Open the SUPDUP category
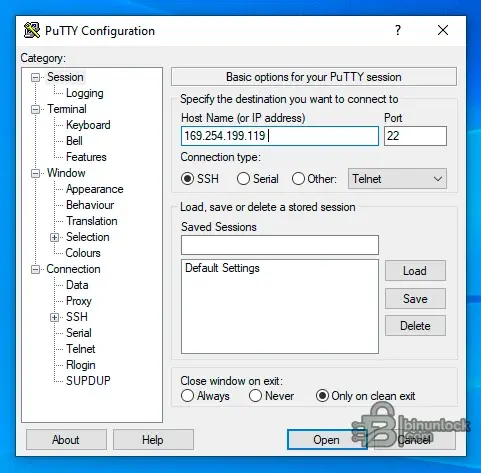Image resolution: width=481 pixels, height=473 pixels. pos(88,381)
